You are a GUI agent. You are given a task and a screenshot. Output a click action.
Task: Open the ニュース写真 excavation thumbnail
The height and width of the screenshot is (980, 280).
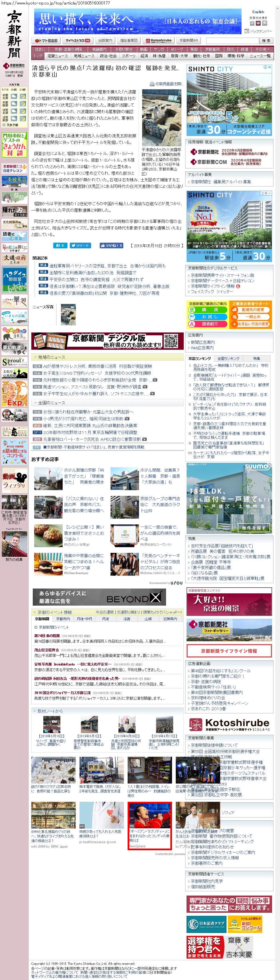pyautogui.click(x=68, y=314)
